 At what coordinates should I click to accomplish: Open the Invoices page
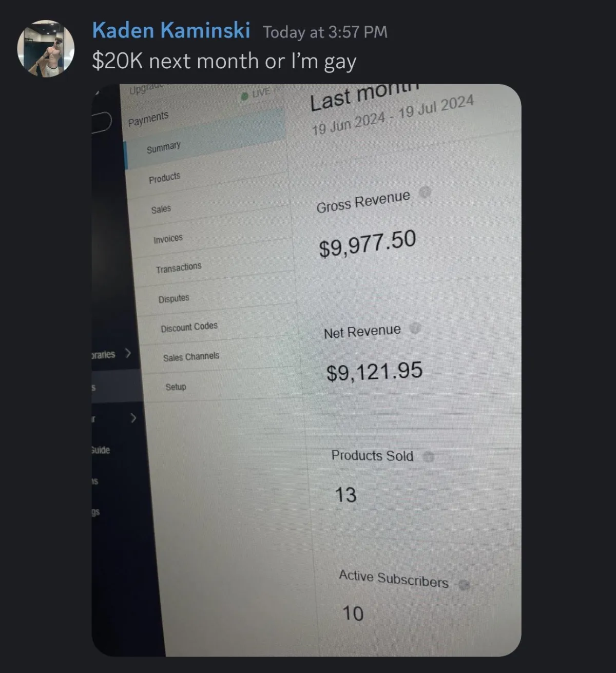click(168, 239)
